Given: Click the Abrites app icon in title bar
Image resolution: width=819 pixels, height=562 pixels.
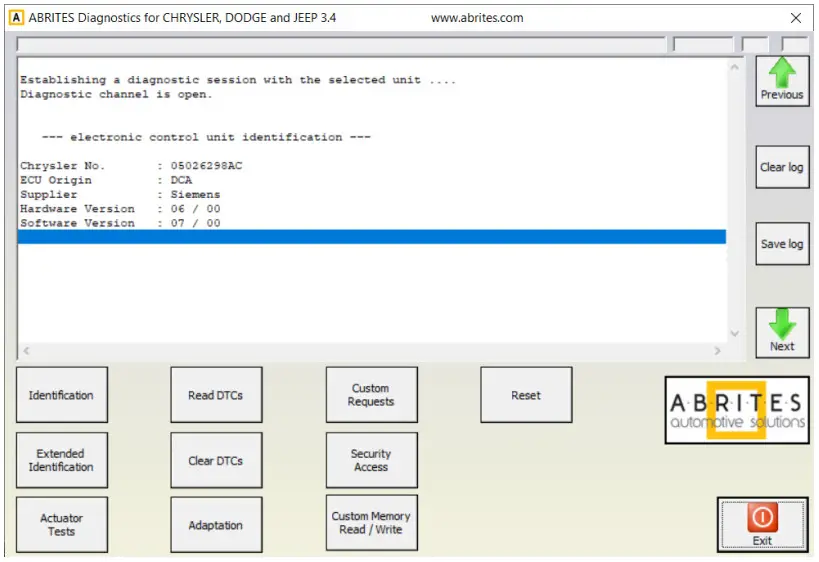Looking at the screenshot, I should tap(17, 18).
